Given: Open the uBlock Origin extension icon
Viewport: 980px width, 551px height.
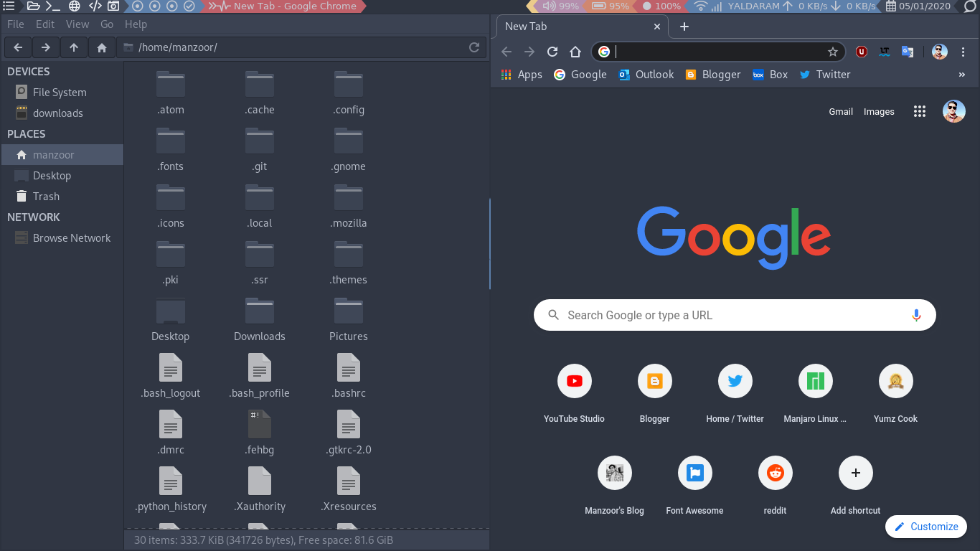Looking at the screenshot, I should pyautogui.click(x=862, y=52).
